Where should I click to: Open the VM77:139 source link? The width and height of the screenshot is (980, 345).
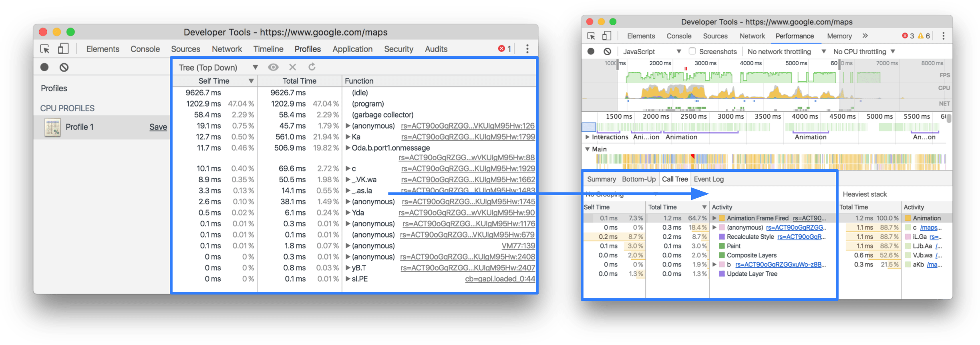pos(518,246)
